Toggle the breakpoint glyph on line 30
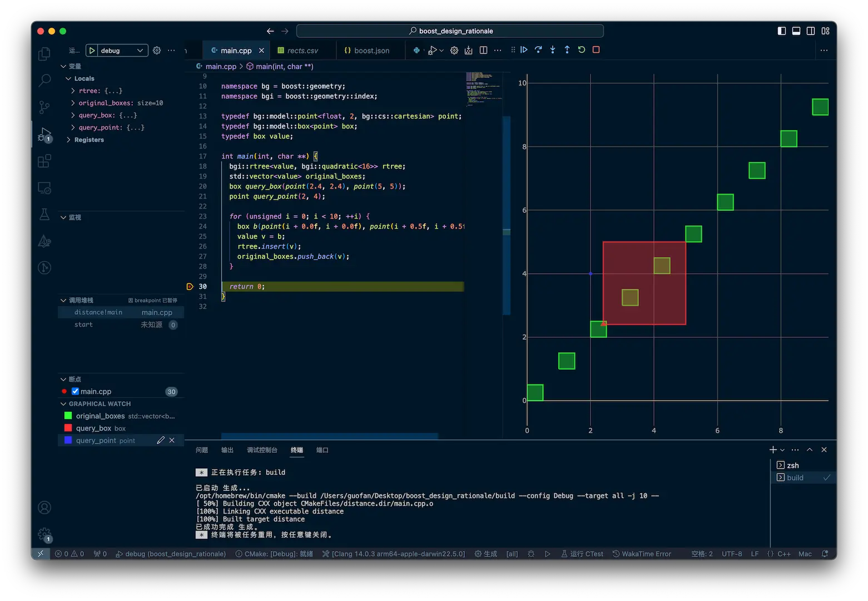 coord(190,287)
